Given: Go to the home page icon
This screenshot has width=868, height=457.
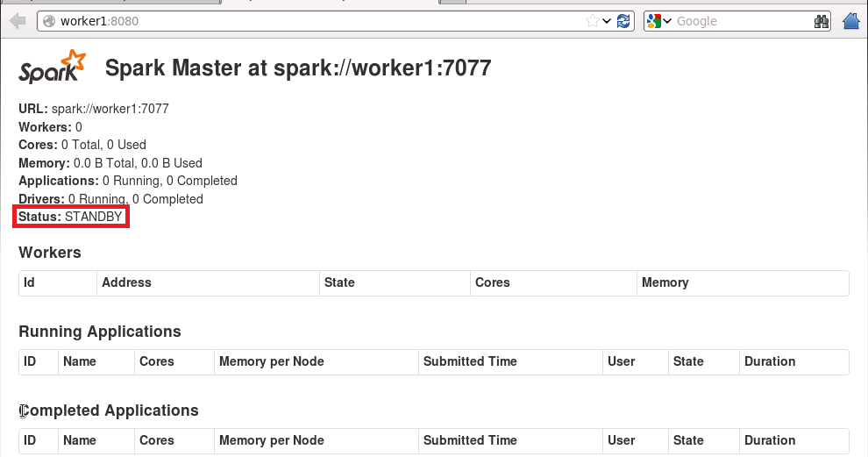Looking at the screenshot, I should tap(851, 21).
